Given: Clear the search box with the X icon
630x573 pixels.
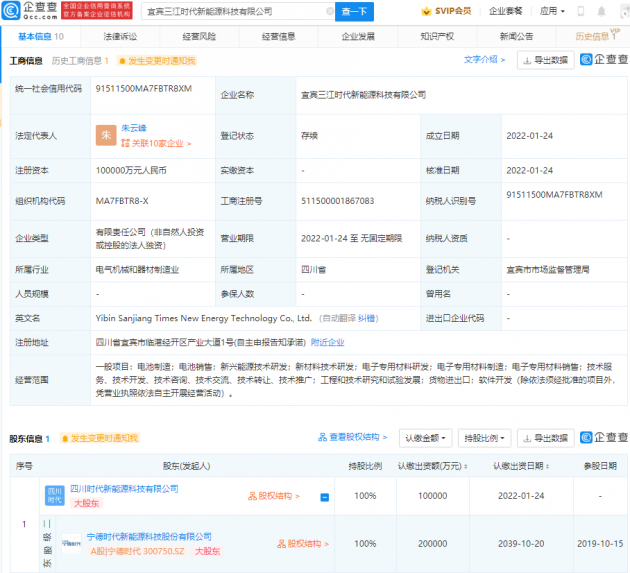Looking at the screenshot, I should point(330,11).
